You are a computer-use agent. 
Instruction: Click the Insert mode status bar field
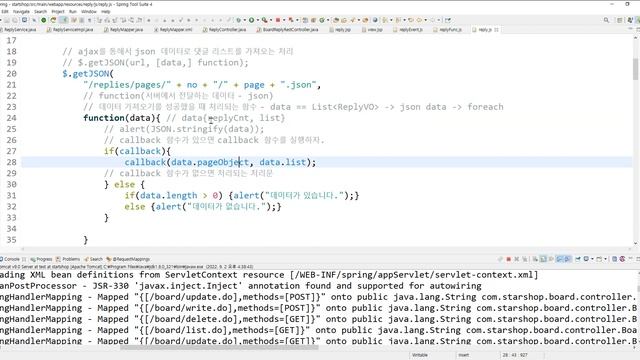464,355
